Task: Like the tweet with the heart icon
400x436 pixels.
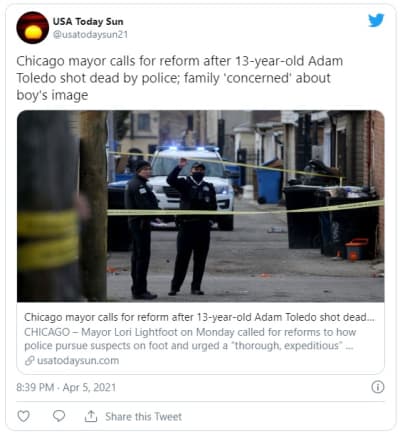Action: point(23,416)
